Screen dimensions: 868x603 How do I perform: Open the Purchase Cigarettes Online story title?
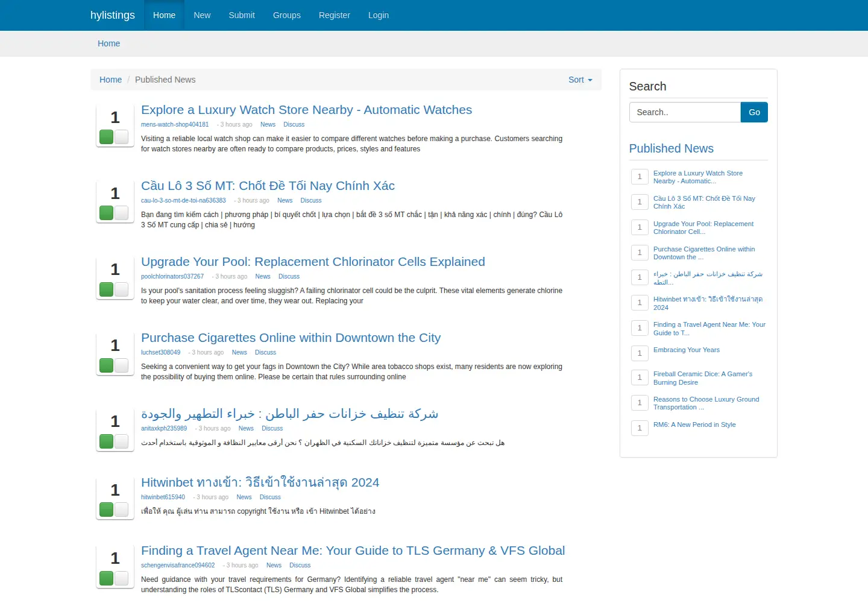pyautogui.click(x=291, y=338)
